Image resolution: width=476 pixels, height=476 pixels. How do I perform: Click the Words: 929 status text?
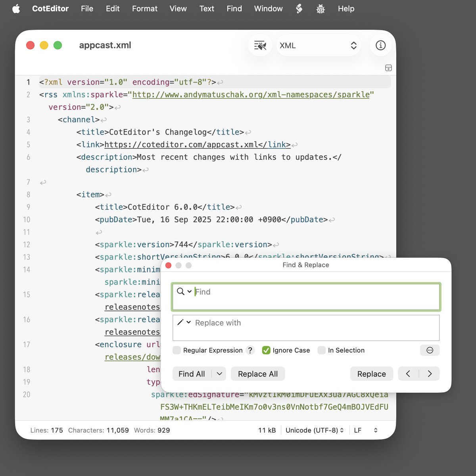coord(152,430)
